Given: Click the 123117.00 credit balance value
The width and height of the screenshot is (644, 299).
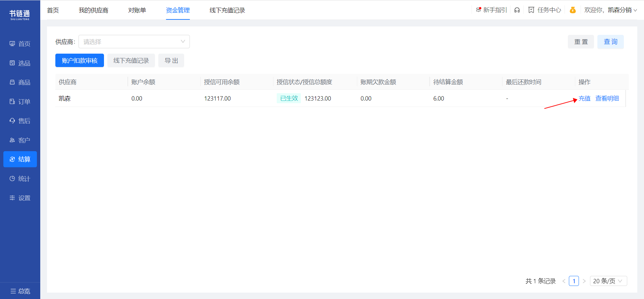Looking at the screenshot, I should 217,99.
